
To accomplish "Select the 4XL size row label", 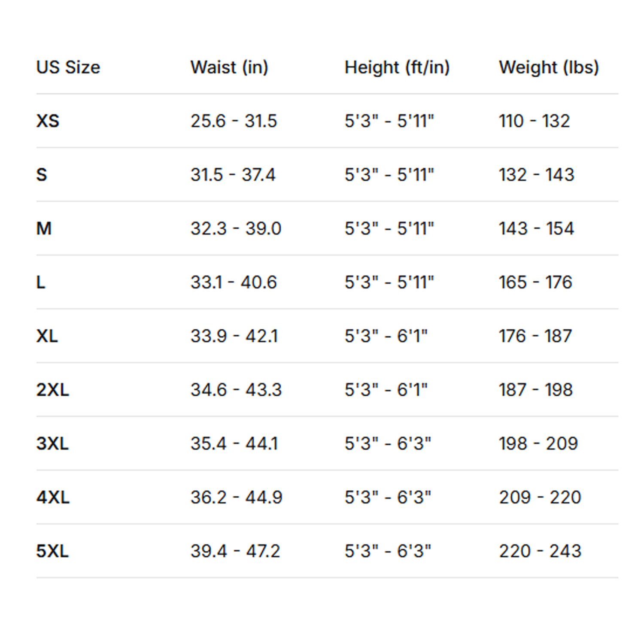I will coord(53,498).
